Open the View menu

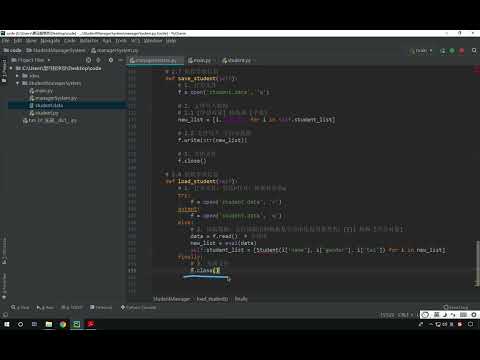click(31, 41)
